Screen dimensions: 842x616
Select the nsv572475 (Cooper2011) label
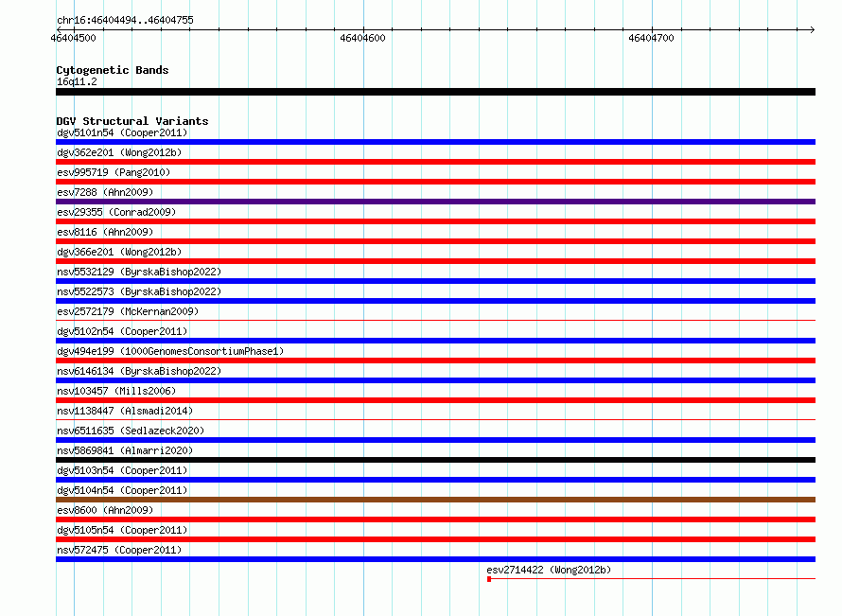click(119, 550)
